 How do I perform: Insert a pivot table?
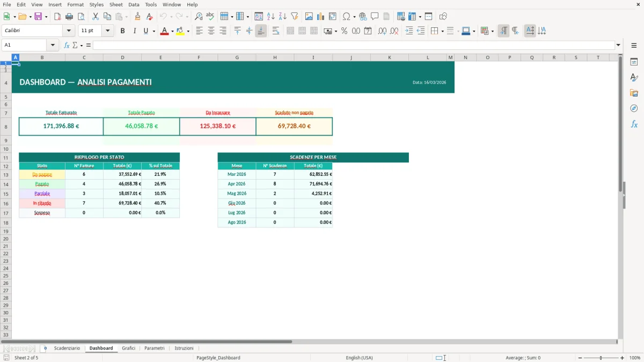[333, 17]
